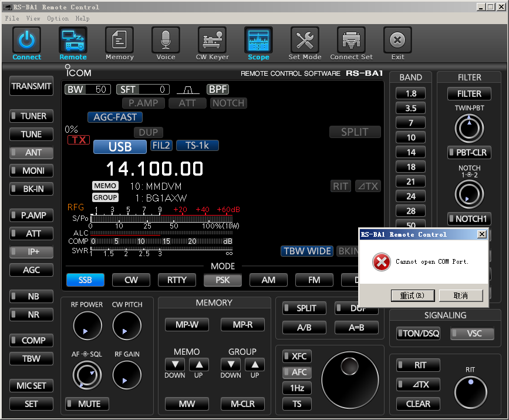Click the red error icon in dialog
The width and height of the screenshot is (509, 420).
click(382, 262)
